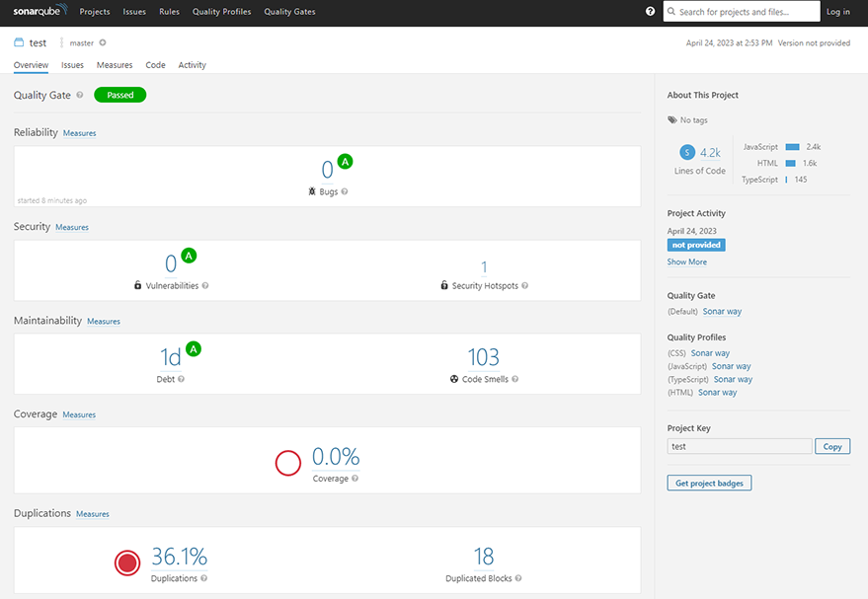Screen dimensions: 868x599
Task: Copy the project key
Action: coord(832,446)
